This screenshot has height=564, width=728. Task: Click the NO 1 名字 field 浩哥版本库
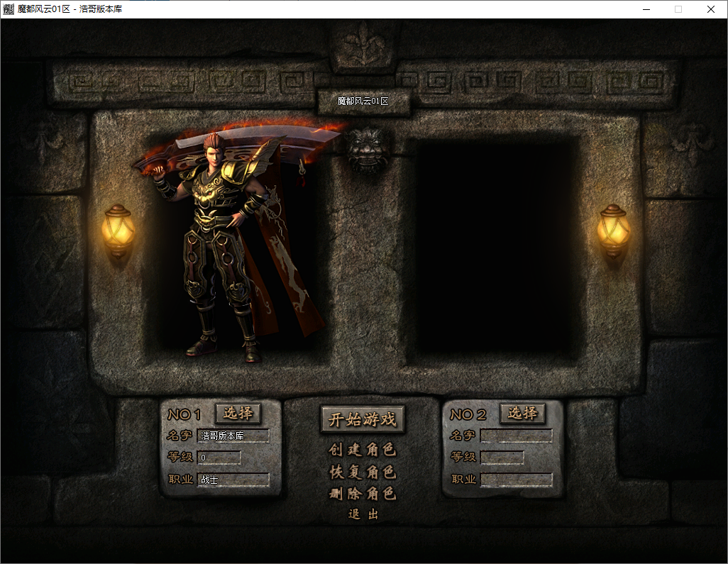(233, 436)
